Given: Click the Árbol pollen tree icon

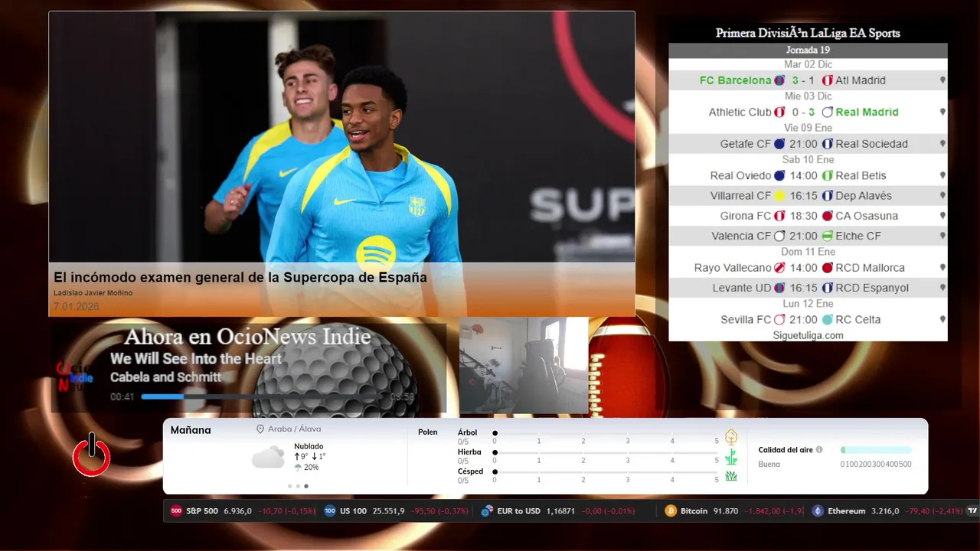Looking at the screenshot, I should click(731, 438).
